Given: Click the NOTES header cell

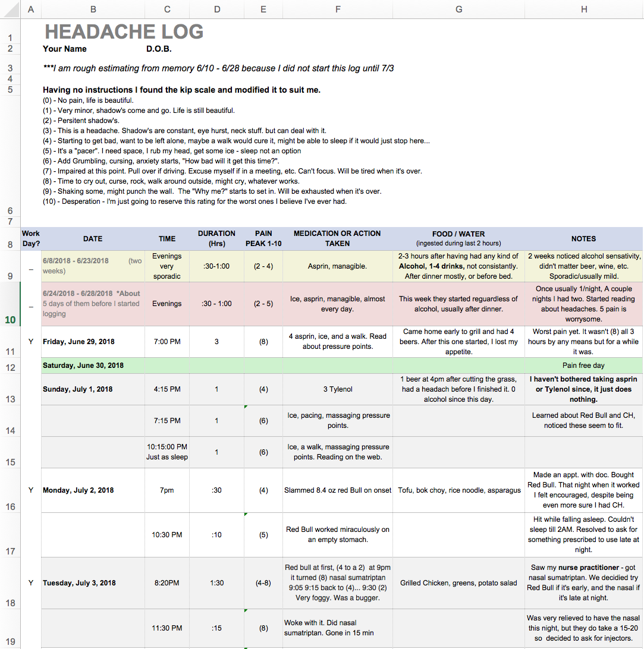Looking at the screenshot, I should pyautogui.click(x=583, y=239).
